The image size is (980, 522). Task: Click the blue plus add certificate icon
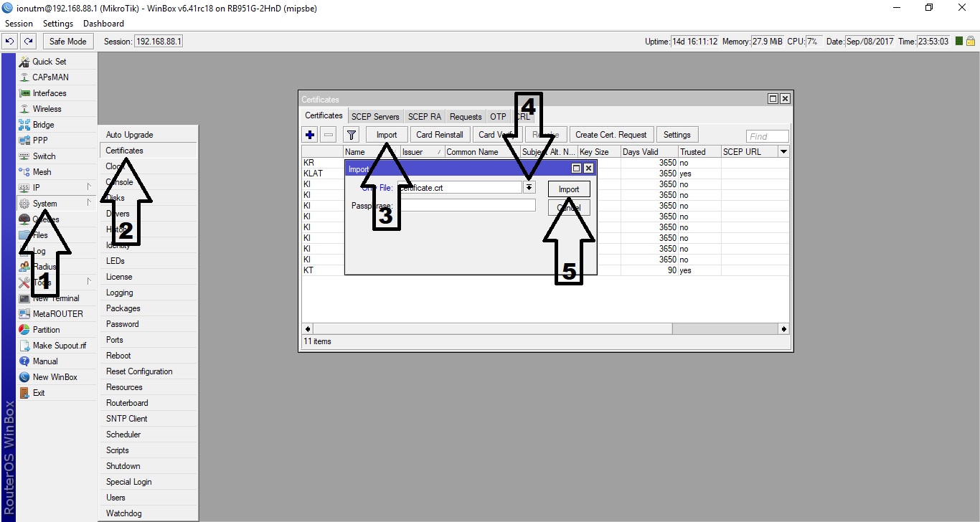pos(310,135)
